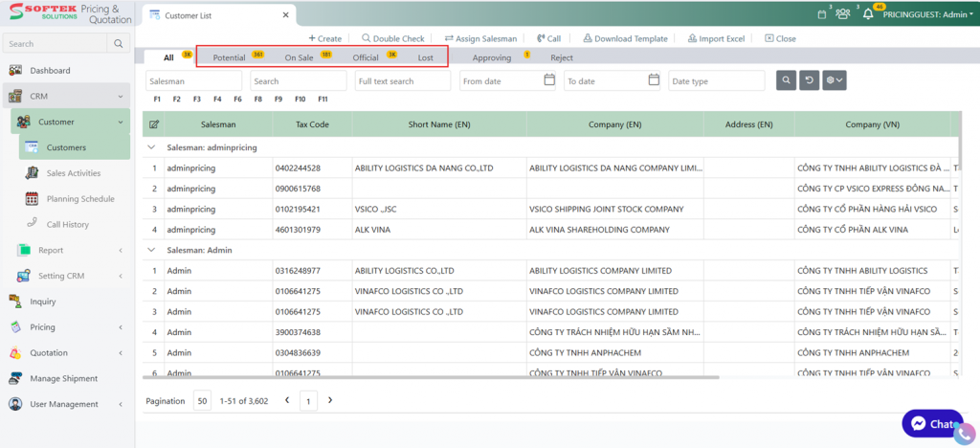Image resolution: width=980 pixels, height=448 pixels.
Task: Open the notifications bell
Action: [868, 14]
